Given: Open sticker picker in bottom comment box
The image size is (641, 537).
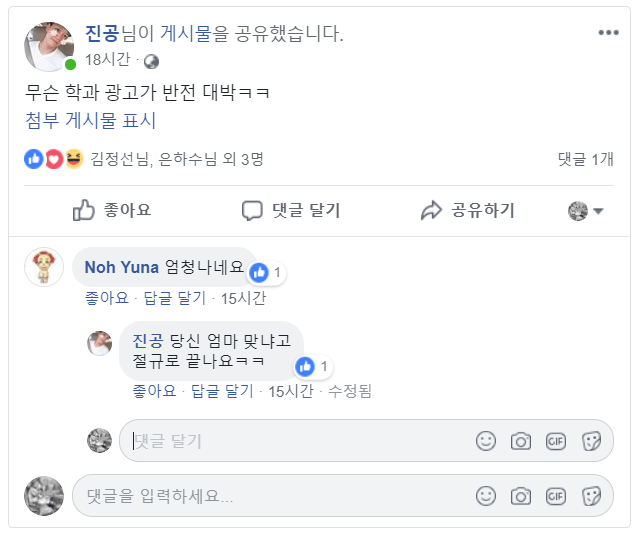Looking at the screenshot, I should [x=591, y=495].
